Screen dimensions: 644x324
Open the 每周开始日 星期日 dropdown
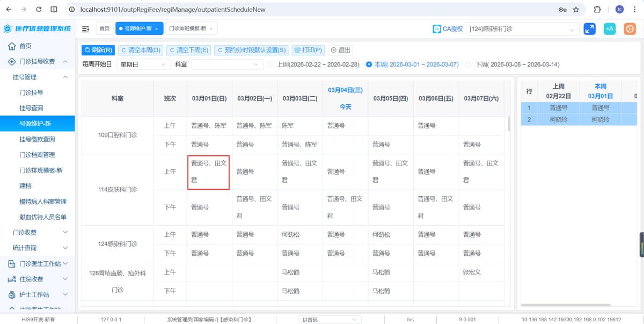pos(143,64)
